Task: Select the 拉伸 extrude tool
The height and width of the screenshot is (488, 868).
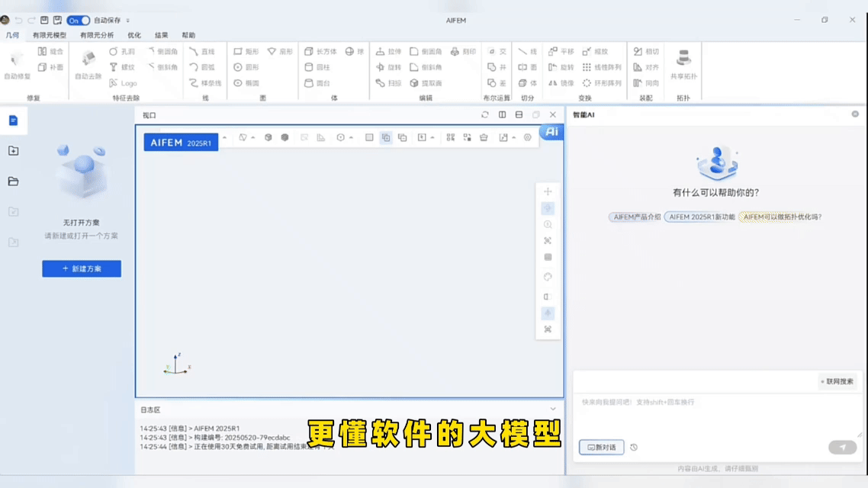Action: point(388,51)
